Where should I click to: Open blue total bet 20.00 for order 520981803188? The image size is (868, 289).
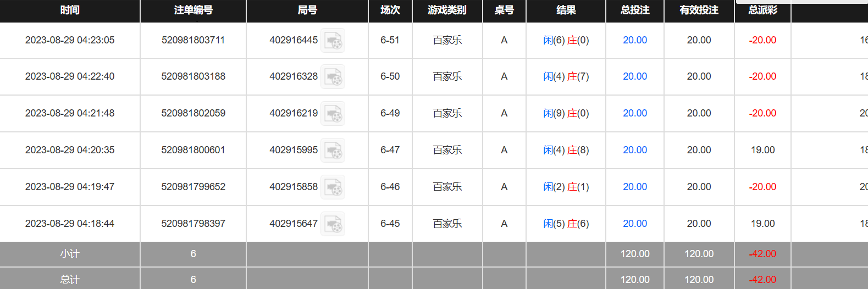[x=635, y=76]
